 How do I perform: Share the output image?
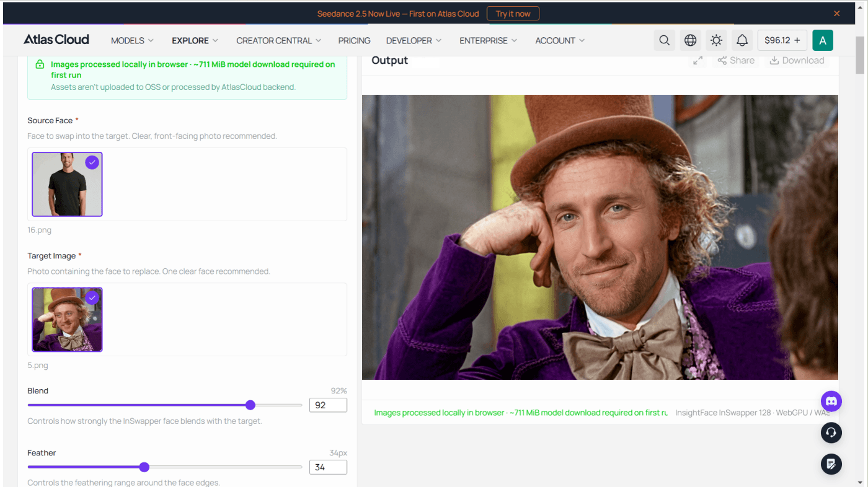pyautogui.click(x=736, y=60)
